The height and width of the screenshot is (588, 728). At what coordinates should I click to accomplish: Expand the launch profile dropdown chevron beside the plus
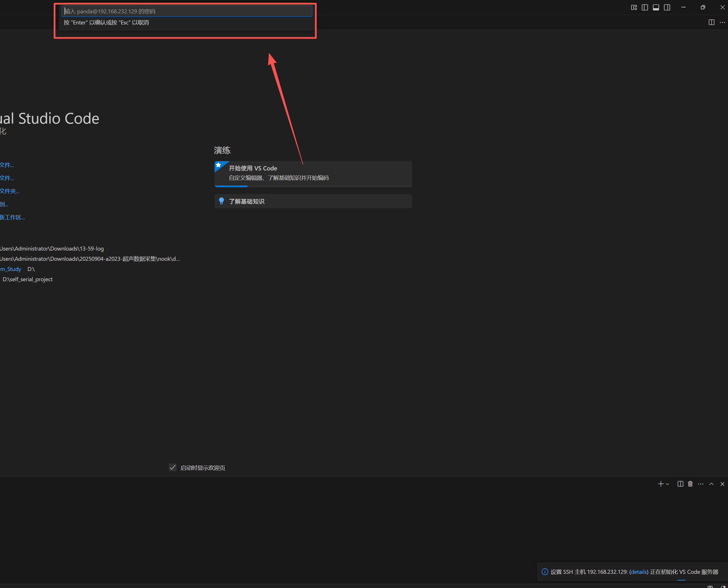(667, 484)
